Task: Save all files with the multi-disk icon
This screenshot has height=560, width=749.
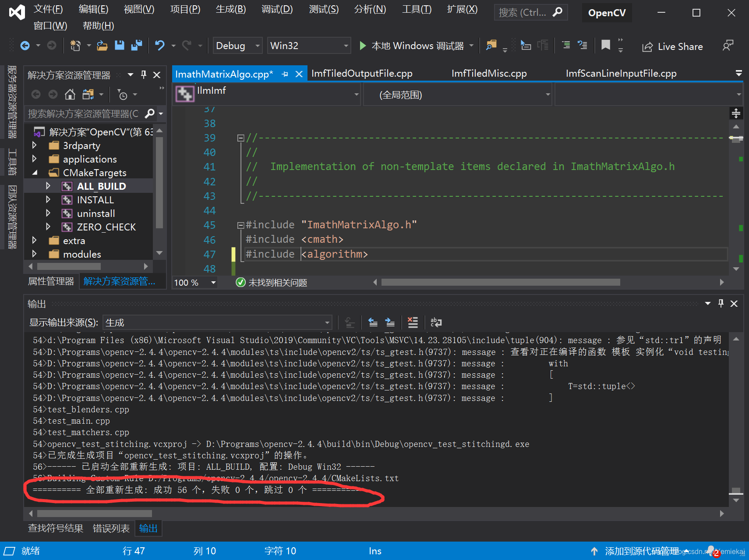Action: [x=137, y=46]
